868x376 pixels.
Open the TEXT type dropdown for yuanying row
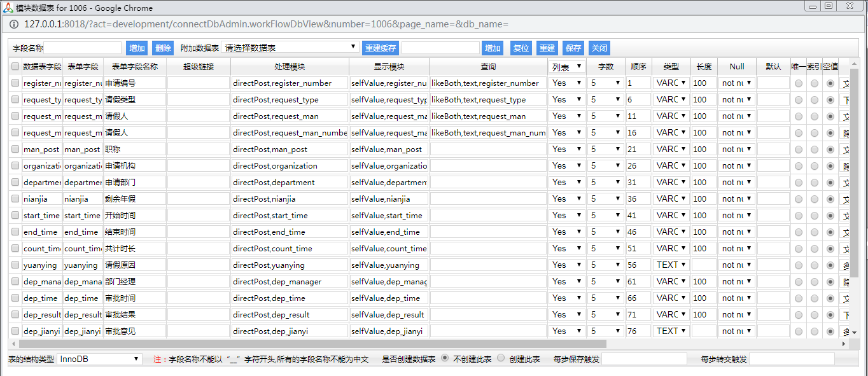671,265
